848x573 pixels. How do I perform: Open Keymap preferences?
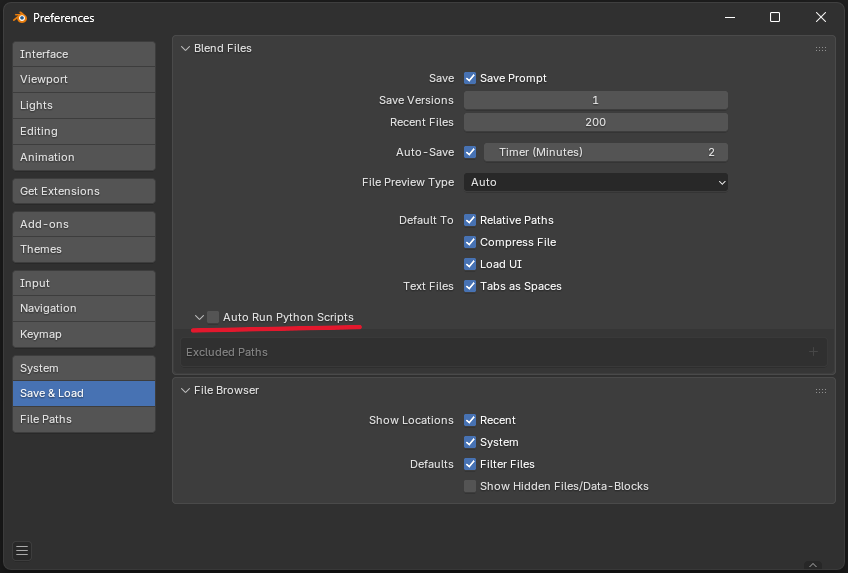pos(84,335)
